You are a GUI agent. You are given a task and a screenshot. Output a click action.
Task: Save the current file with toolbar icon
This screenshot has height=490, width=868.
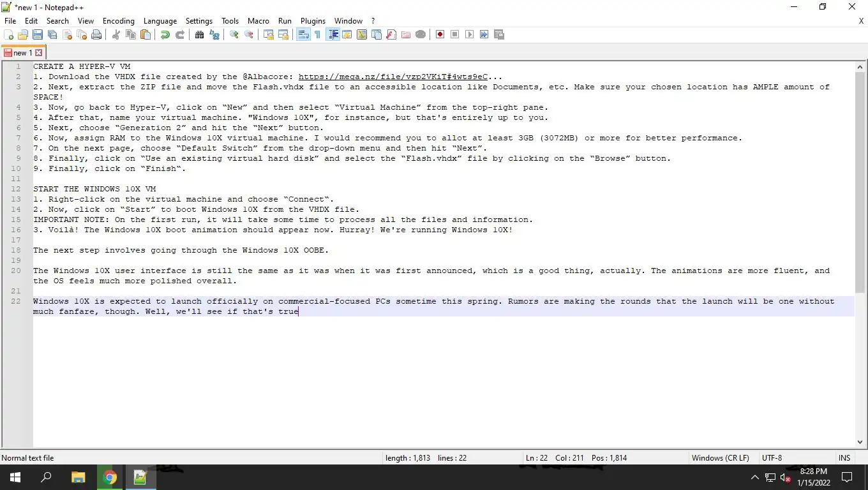38,34
